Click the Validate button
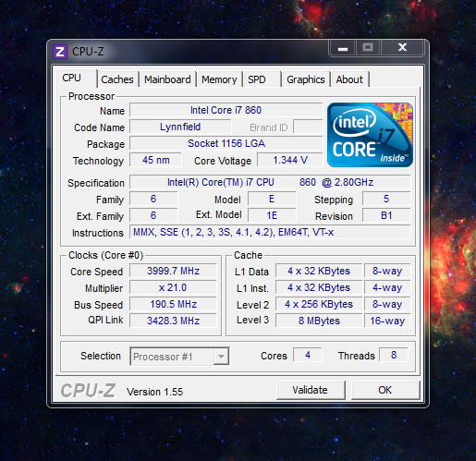Screen dimensions: 476x461 pos(311,390)
